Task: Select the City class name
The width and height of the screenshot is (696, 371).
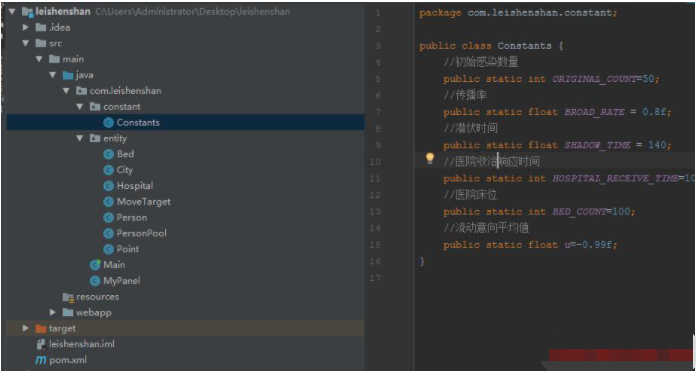Action: click(x=125, y=170)
